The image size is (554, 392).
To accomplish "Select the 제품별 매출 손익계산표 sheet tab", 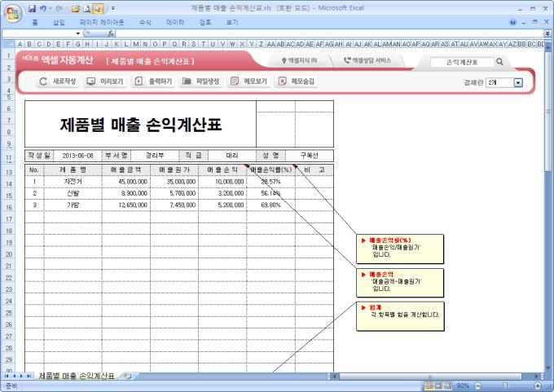I will click(77, 376).
